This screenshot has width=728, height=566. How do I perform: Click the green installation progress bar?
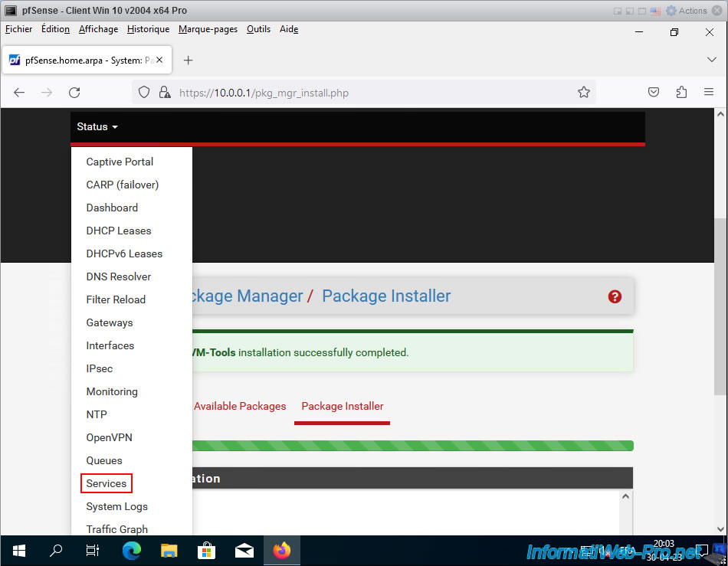point(413,446)
